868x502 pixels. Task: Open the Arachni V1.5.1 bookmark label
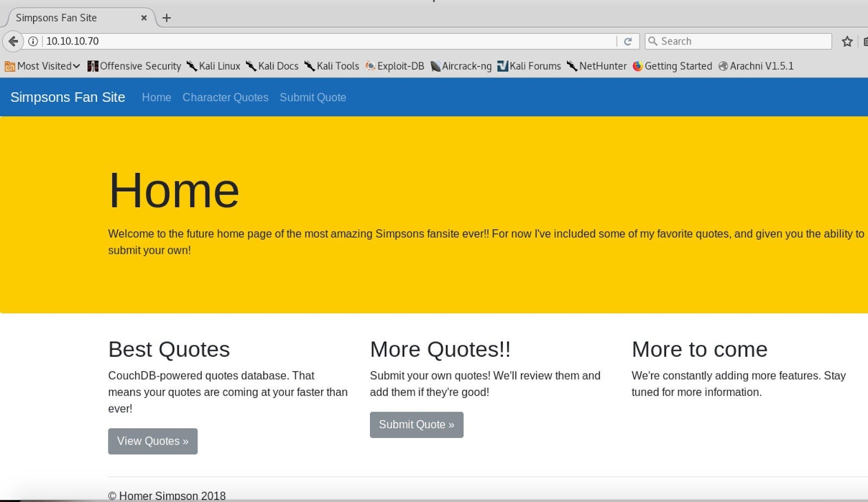coord(762,66)
